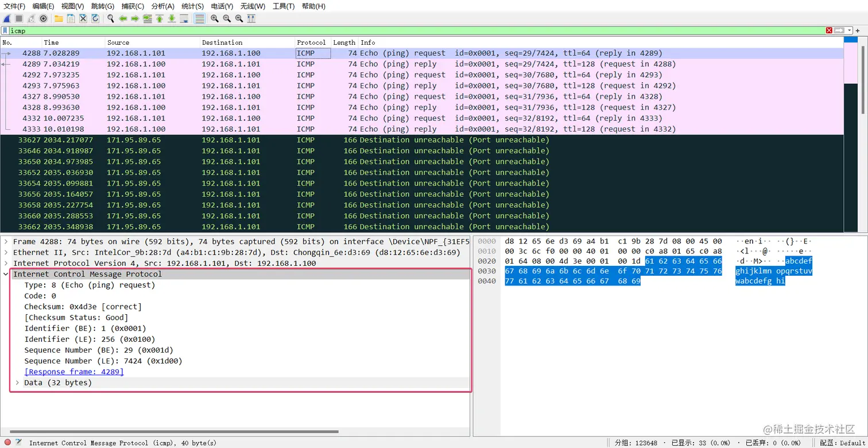The height and width of the screenshot is (448, 868).
Task: Expand the Frame 4288 tree row
Action: tap(6, 242)
